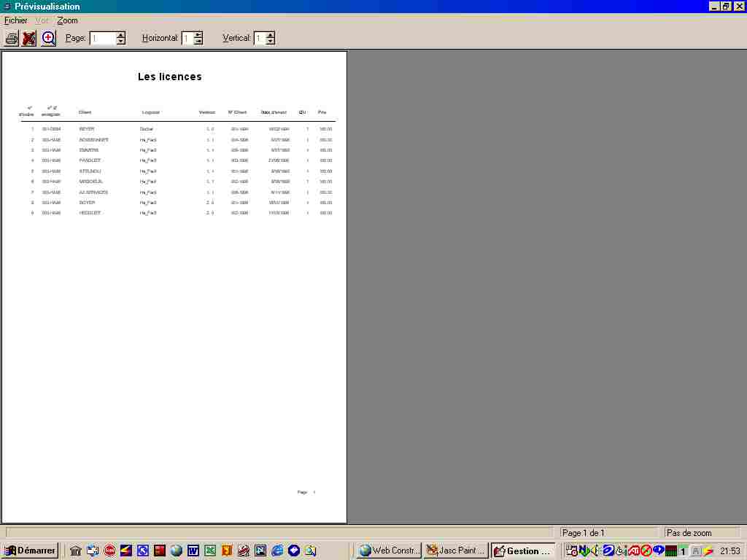Launch Microsoft Excel from quick launch
The image size is (747, 560).
[x=210, y=551]
